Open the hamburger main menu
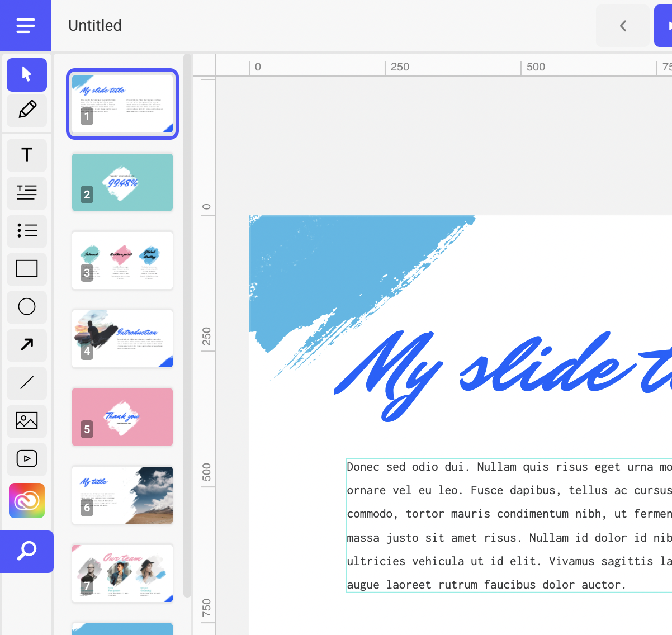The height and width of the screenshot is (635, 672). pos(26,26)
